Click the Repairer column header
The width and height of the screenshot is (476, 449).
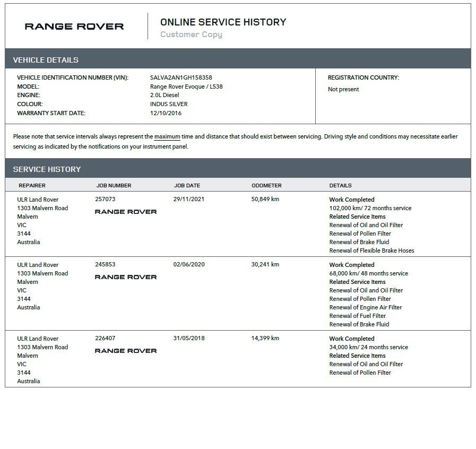tap(32, 186)
